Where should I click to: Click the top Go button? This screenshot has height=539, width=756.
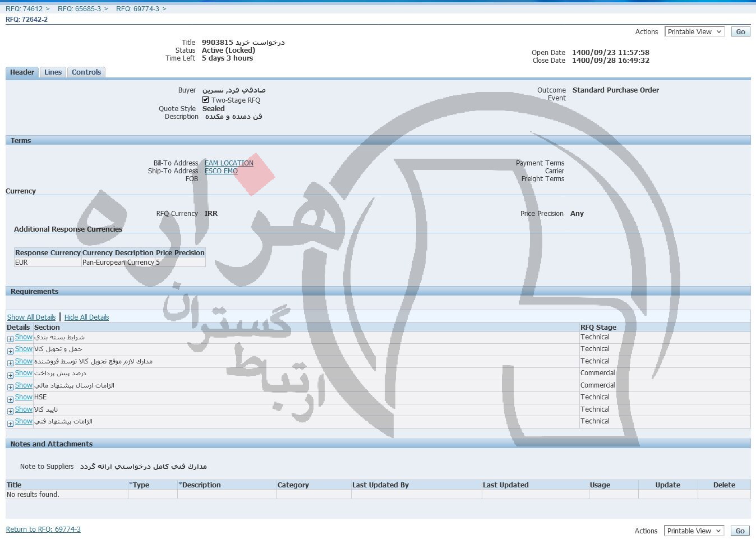point(740,32)
